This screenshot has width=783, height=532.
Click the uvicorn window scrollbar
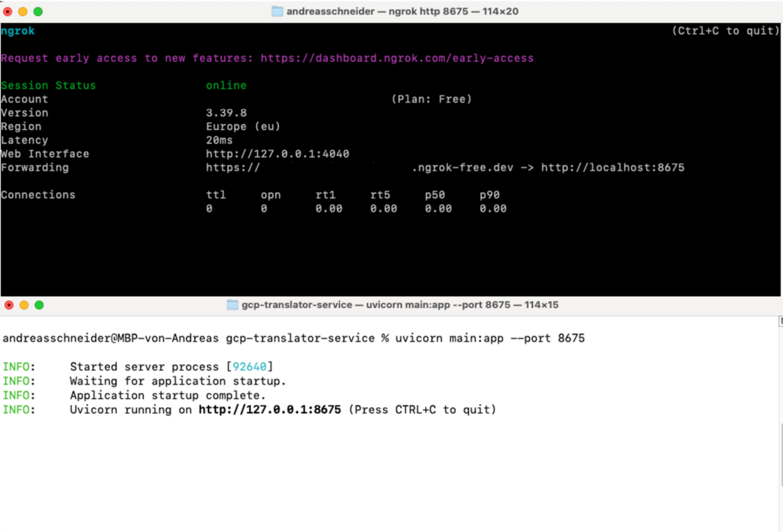(x=781, y=454)
